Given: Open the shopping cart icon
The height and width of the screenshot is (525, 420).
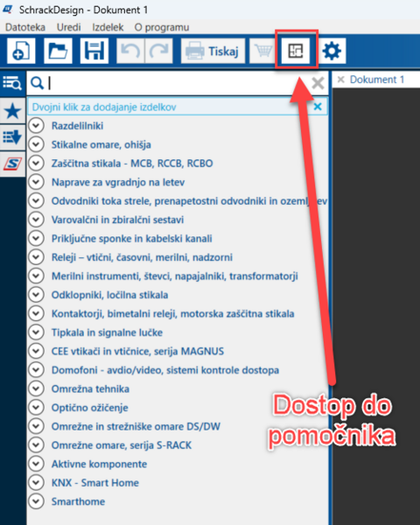Looking at the screenshot, I should 262,51.
